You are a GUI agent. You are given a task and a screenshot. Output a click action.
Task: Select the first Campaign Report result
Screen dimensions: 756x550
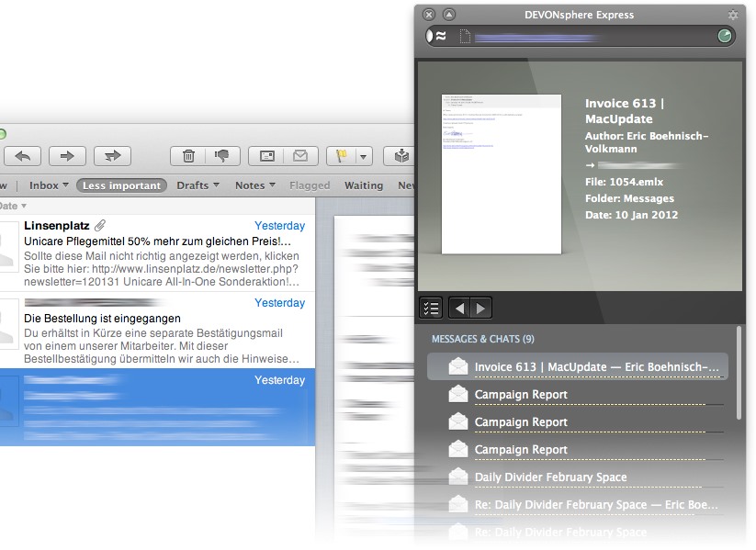pyautogui.click(x=578, y=394)
